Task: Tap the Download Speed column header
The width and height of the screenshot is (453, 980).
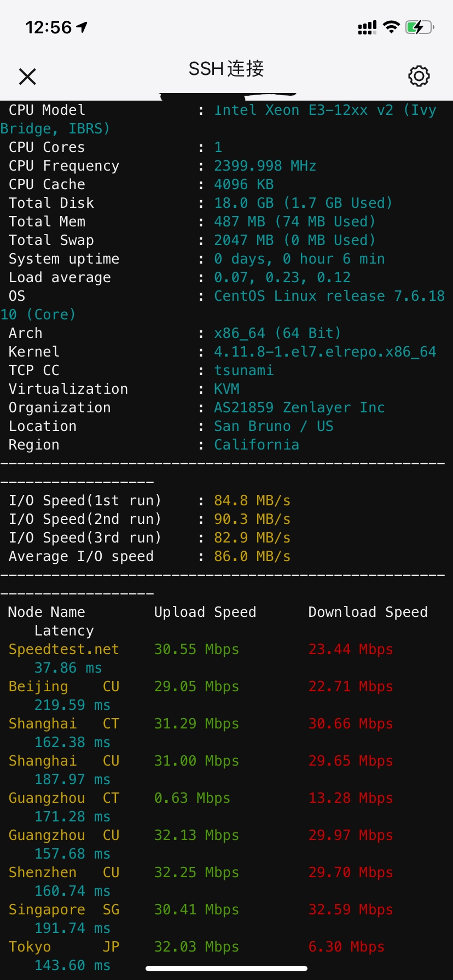Action: tap(368, 612)
